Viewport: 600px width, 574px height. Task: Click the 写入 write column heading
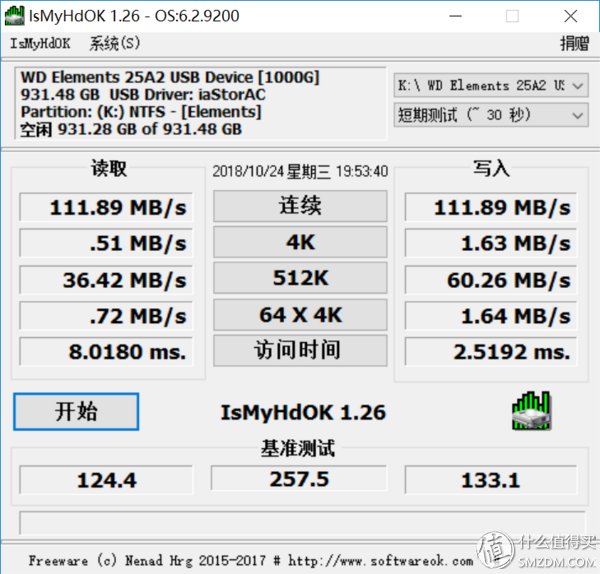pos(492,168)
